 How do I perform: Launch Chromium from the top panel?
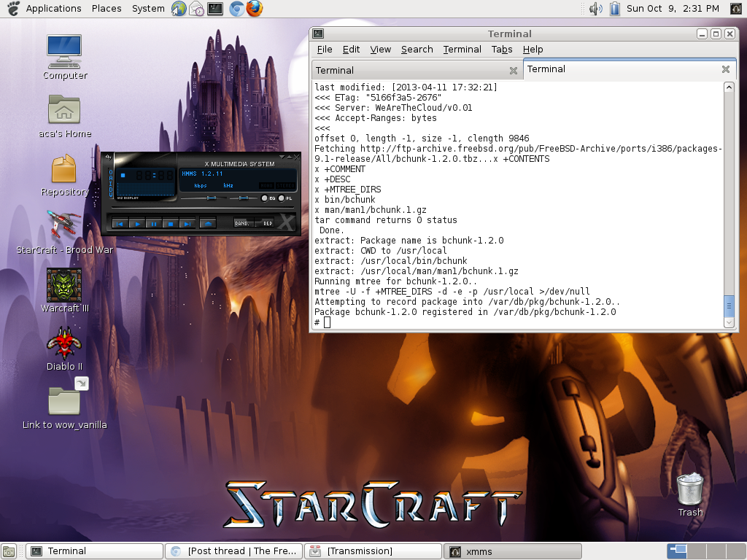(236, 9)
